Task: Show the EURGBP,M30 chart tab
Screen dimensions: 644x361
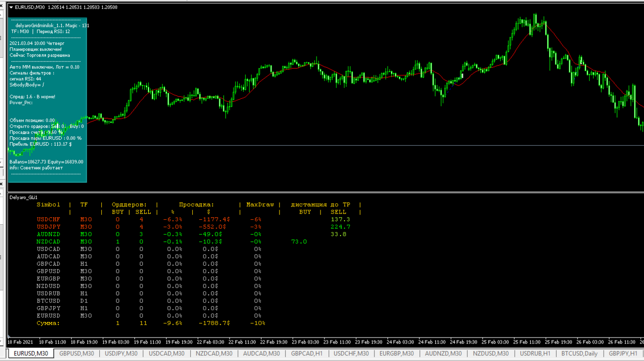Action: (396, 354)
